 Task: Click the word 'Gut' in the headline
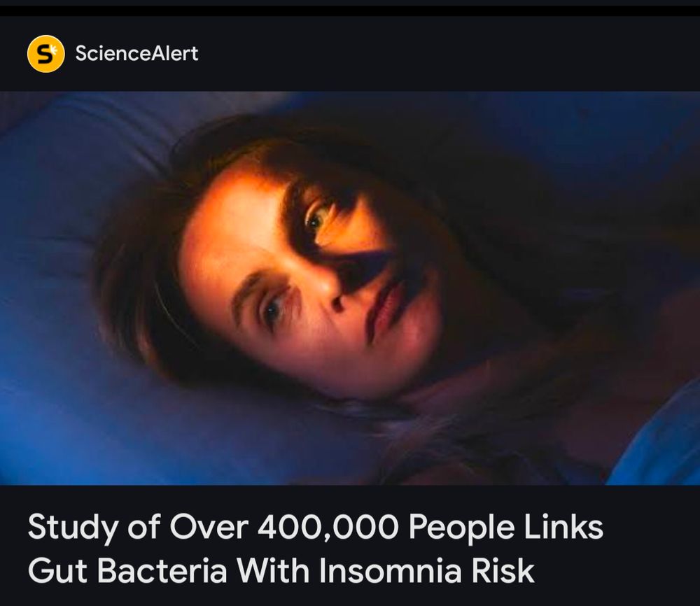57,571
